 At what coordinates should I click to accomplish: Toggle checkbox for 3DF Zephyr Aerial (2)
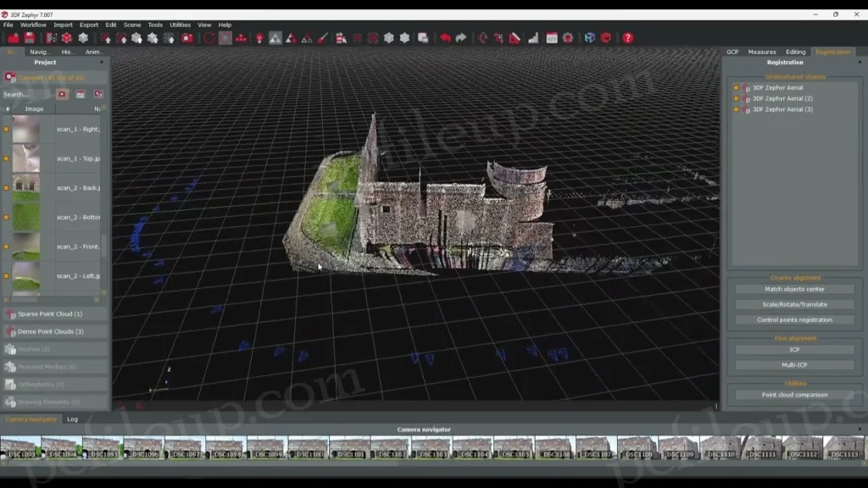click(x=737, y=98)
